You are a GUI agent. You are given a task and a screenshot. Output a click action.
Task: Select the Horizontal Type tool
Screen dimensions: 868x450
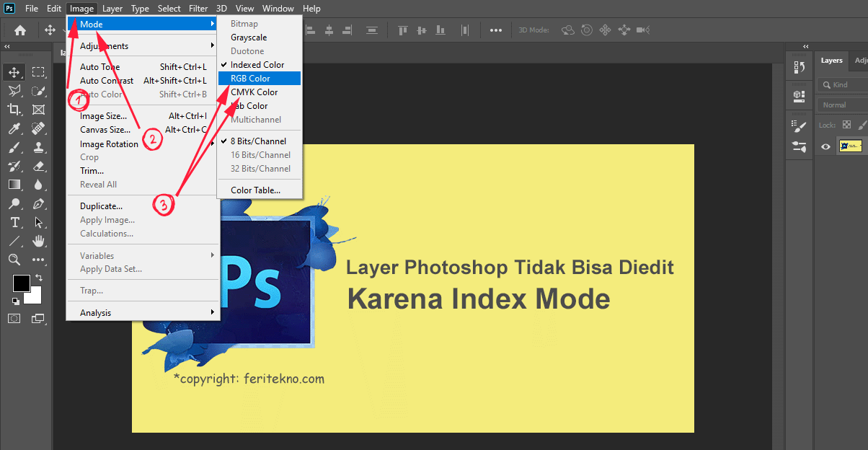pos(14,222)
